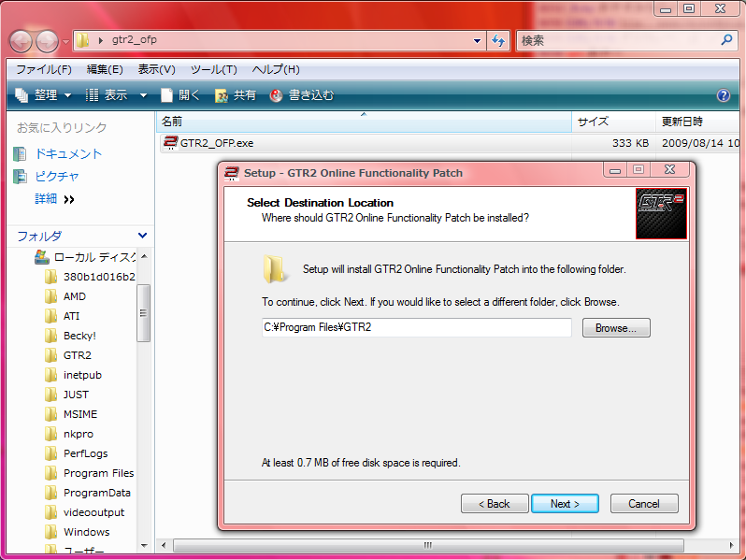746x560 pixels.
Task: Select 380b1d016b2 folder in tree
Action: coord(99,277)
